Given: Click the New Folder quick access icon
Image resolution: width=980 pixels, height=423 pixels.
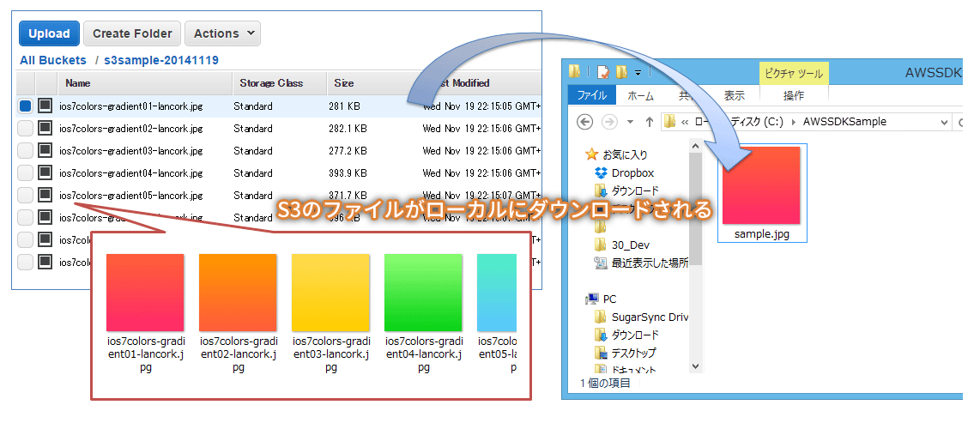Looking at the screenshot, I should point(621,72).
